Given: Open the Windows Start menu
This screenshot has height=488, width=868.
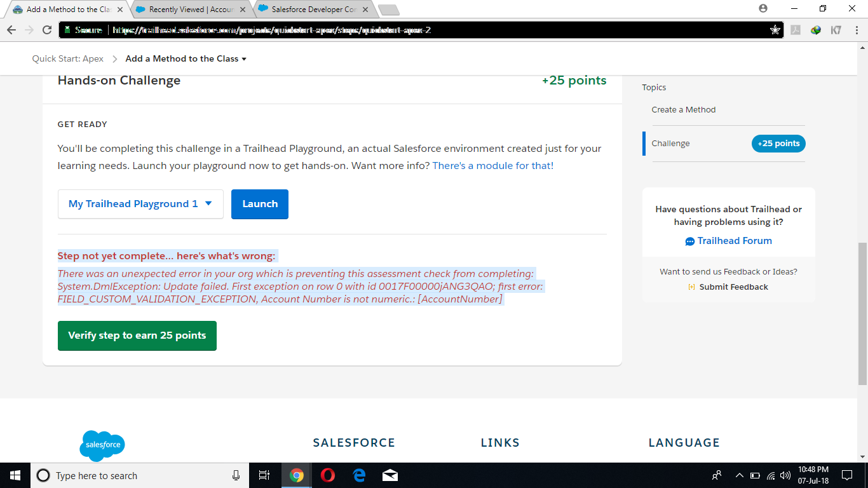Looking at the screenshot, I should tap(15, 475).
